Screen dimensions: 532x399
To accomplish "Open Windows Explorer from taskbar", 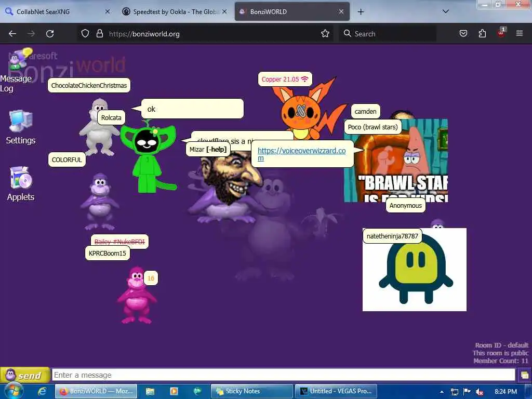I will (150, 391).
